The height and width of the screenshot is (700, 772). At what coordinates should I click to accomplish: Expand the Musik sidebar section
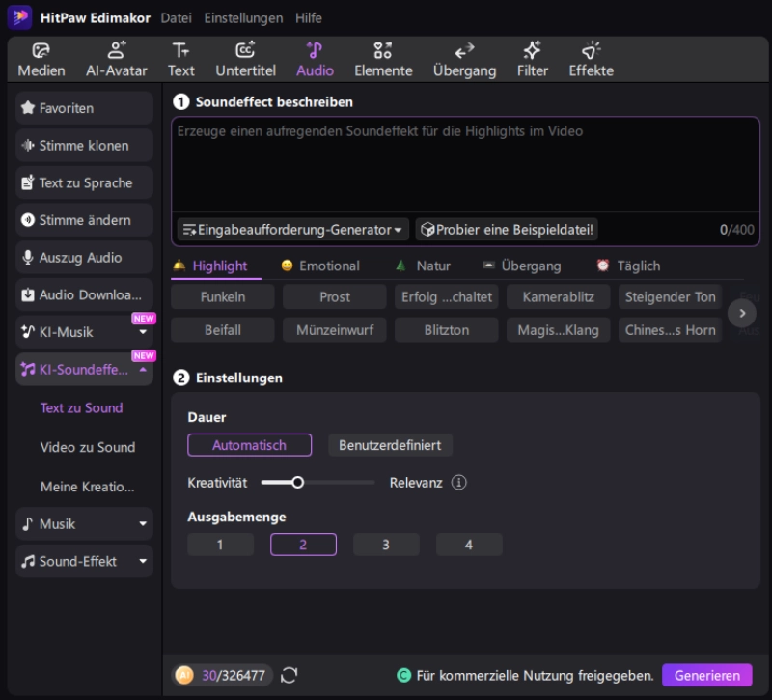84,524
